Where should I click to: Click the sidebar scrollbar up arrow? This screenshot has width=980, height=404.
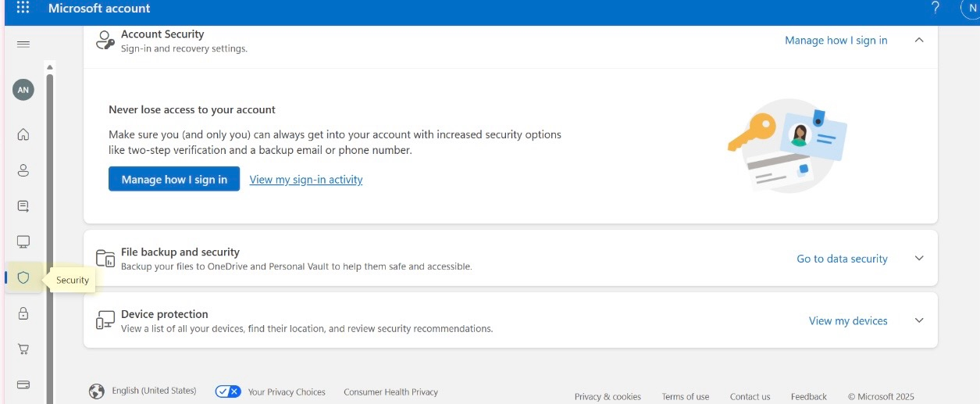pyautogui.click(x=50, y=67)
